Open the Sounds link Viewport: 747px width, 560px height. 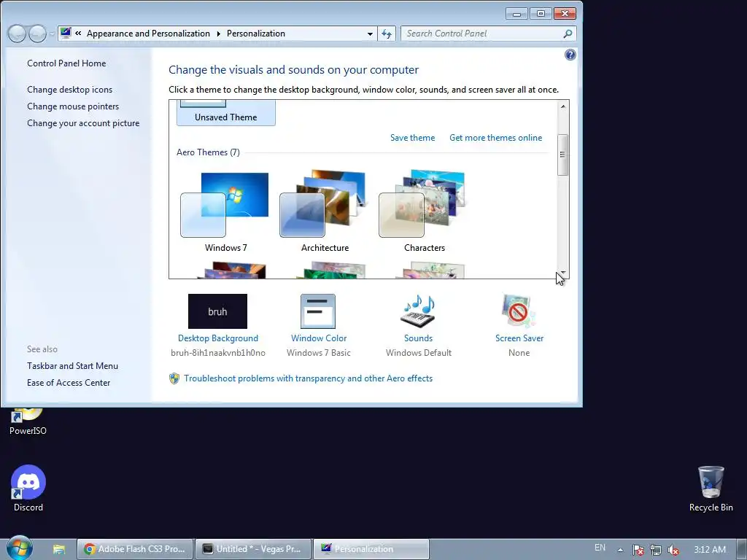click(x=418, y=338)
